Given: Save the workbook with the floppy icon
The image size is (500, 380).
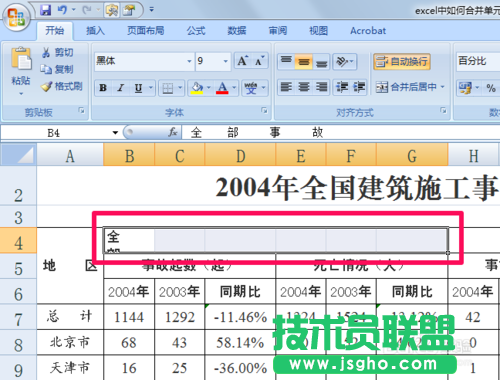Looking at the screenshot, I should (x=45, y=10).
